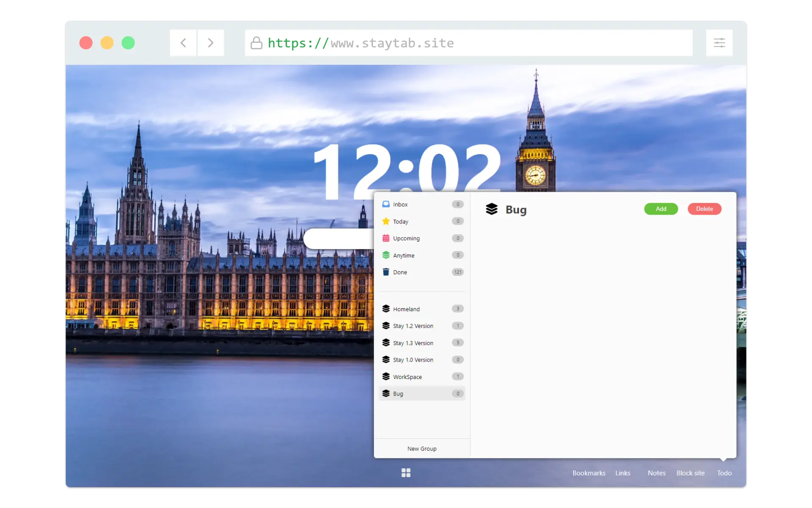This screenshot has width=812, height=508.
Task: Click the apps grid icon at the bottom
Action: 406,473
